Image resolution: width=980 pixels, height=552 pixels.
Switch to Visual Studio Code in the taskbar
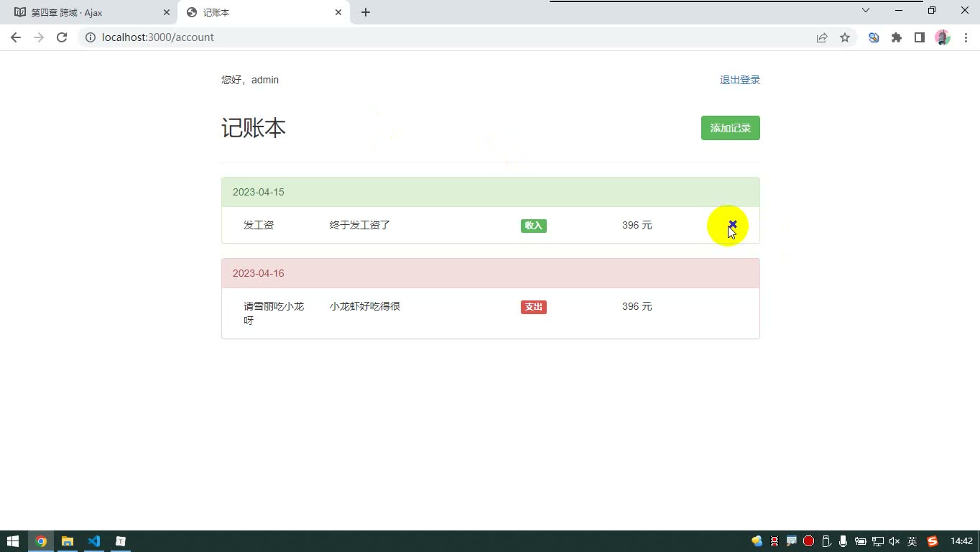click(94, 541)
